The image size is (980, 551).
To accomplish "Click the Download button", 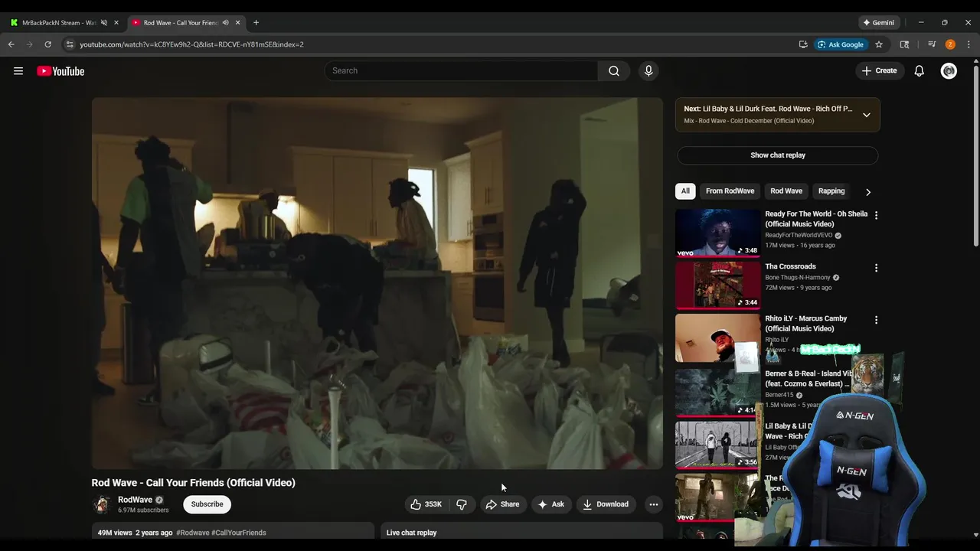I will click(606, 504).
